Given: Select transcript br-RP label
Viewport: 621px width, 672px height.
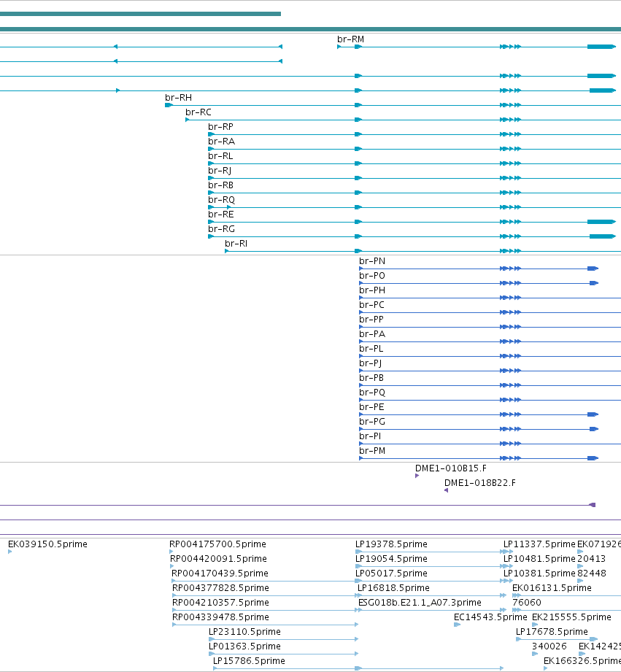Looking at the screenshot, I should (x=220, y=126).
